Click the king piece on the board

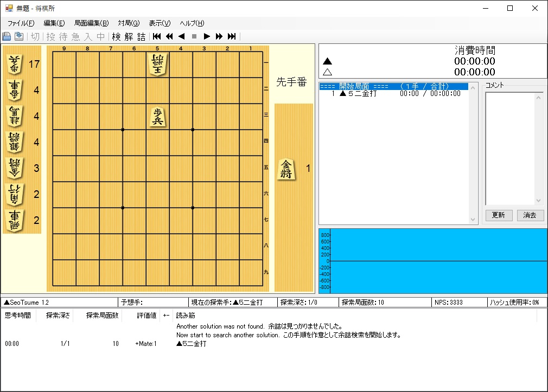pos(157,64)
